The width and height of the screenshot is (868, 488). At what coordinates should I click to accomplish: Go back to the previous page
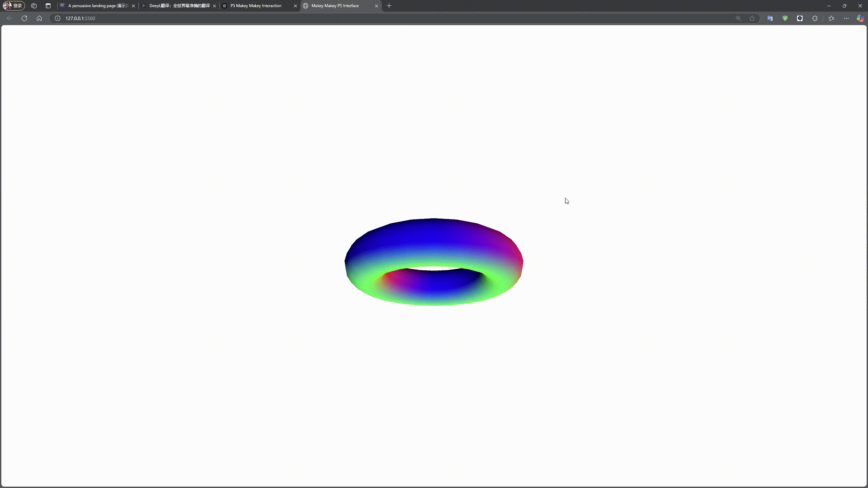coord(9,18)
